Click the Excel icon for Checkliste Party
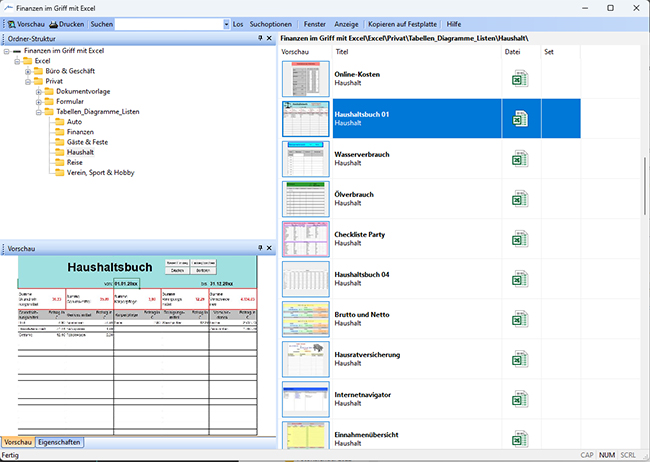 [520, 239]
